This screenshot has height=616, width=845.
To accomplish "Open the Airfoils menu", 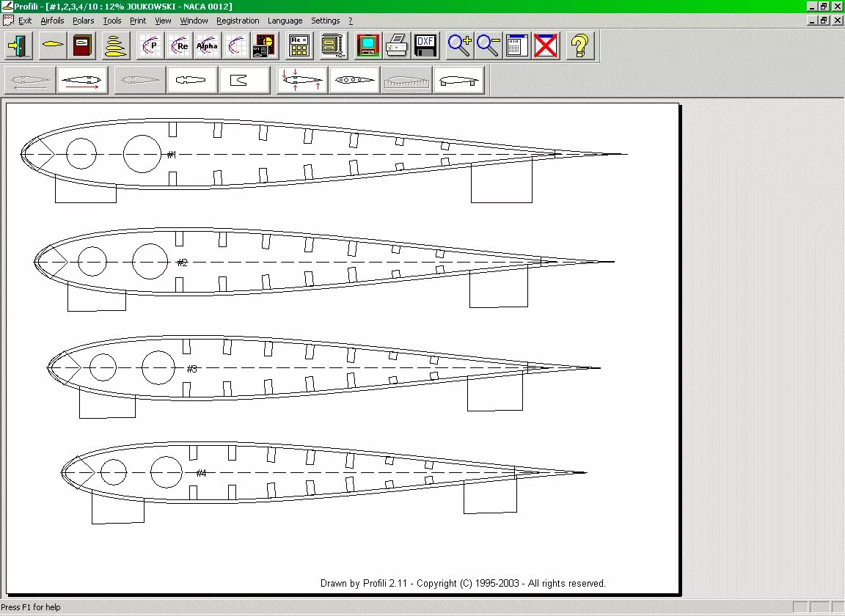I will point(52,21).
